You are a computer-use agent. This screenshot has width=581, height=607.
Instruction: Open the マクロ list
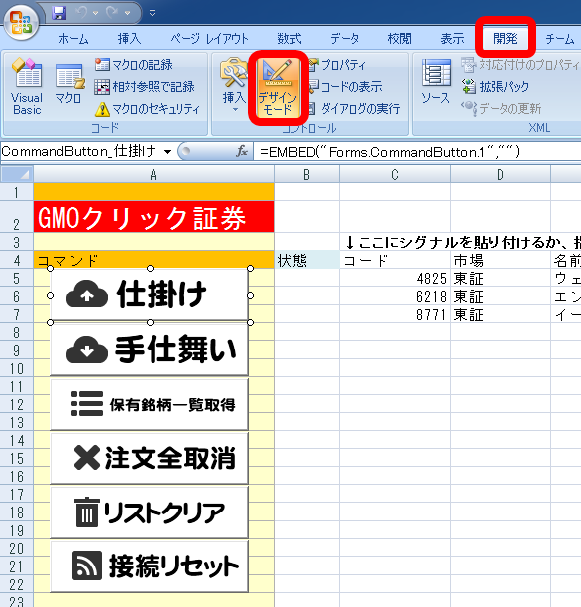[x=69, y=86]
